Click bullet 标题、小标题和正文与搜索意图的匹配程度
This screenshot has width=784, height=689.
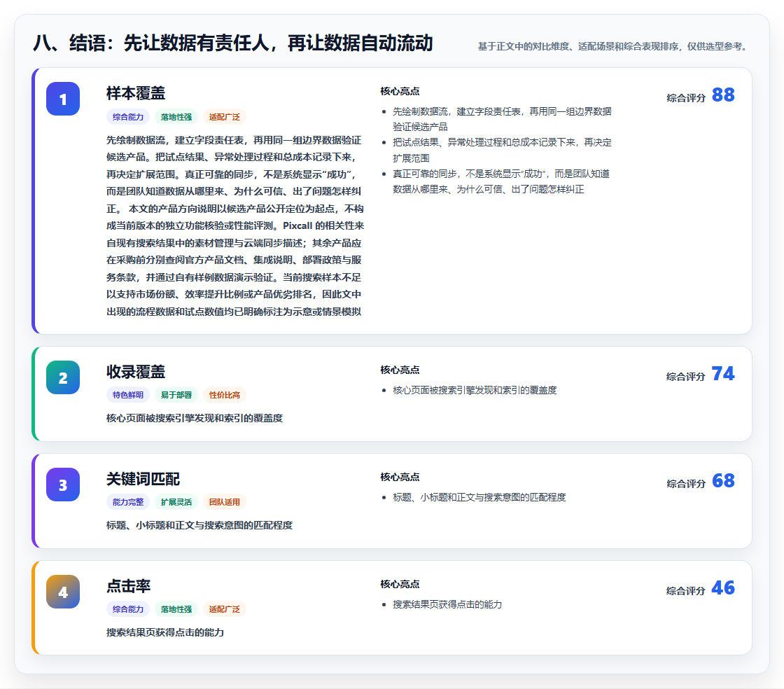[479, 497]
